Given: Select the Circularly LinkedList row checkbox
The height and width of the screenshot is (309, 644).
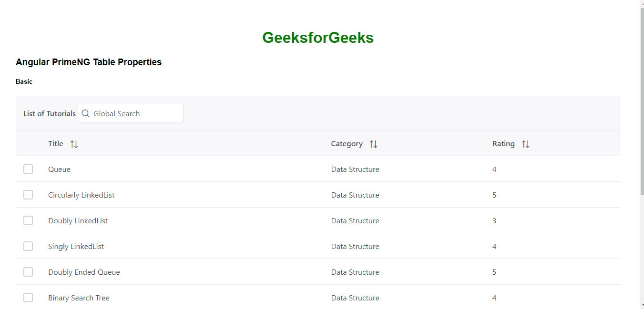Looking at the screenshot, I should (28, 195).
